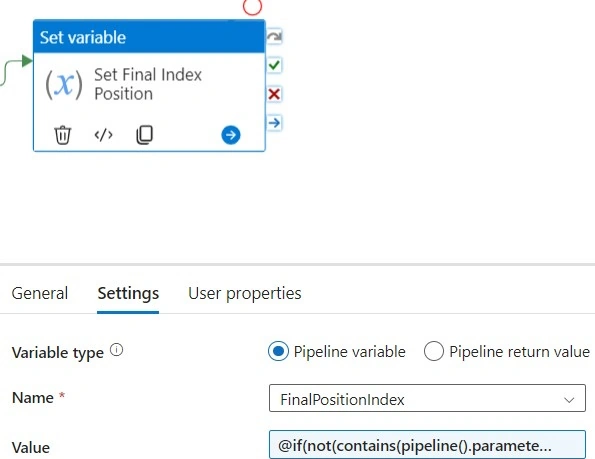Screen dimensions: 595x459
Task: Switch to the General tab
Action: click(x=40, y=293)
